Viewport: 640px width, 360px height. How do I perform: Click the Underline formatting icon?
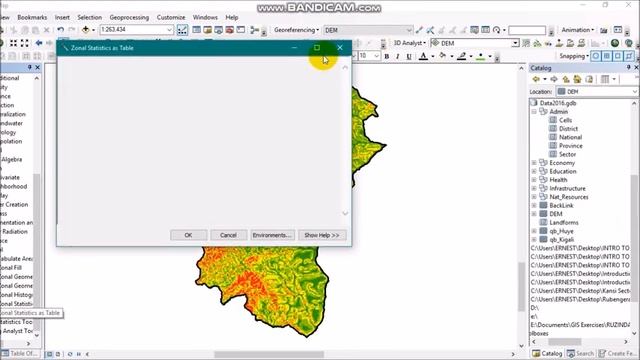tap(409, 56)
